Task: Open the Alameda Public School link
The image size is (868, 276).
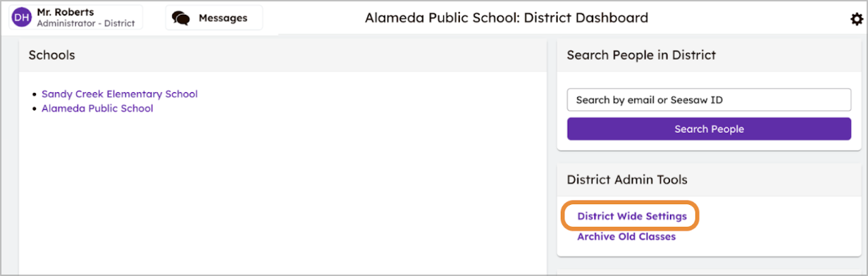Action: 97,108
